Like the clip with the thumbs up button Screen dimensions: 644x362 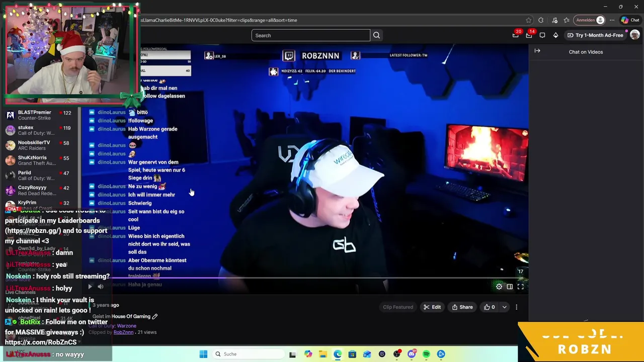pos(490,307)
